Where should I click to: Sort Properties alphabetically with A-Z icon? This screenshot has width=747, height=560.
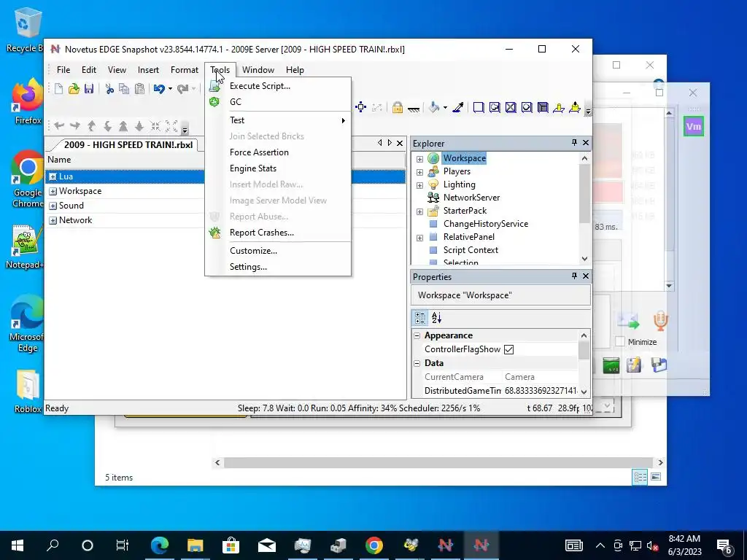[436, 318]
